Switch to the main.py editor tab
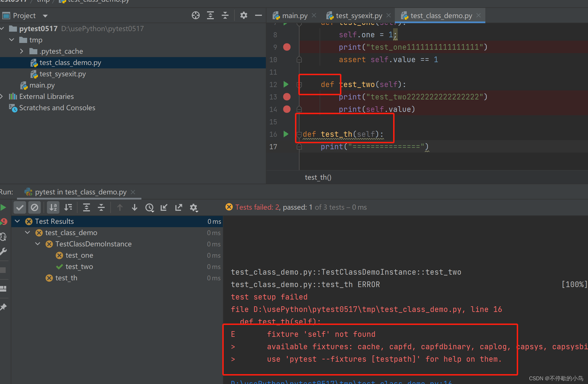Viewport: 588px width, 384px height. point(294,16)
